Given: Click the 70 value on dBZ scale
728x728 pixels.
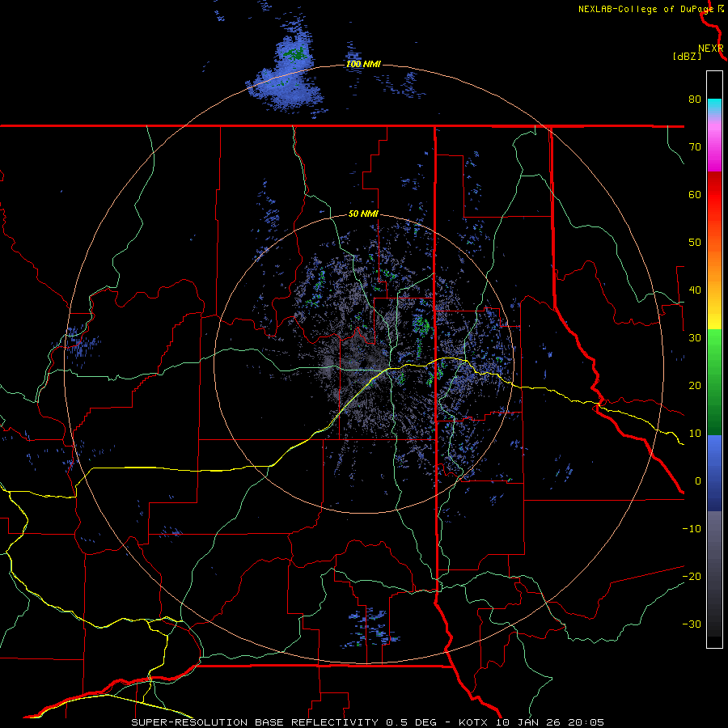Looking at the screenshot, I should [x=695, y=146].
